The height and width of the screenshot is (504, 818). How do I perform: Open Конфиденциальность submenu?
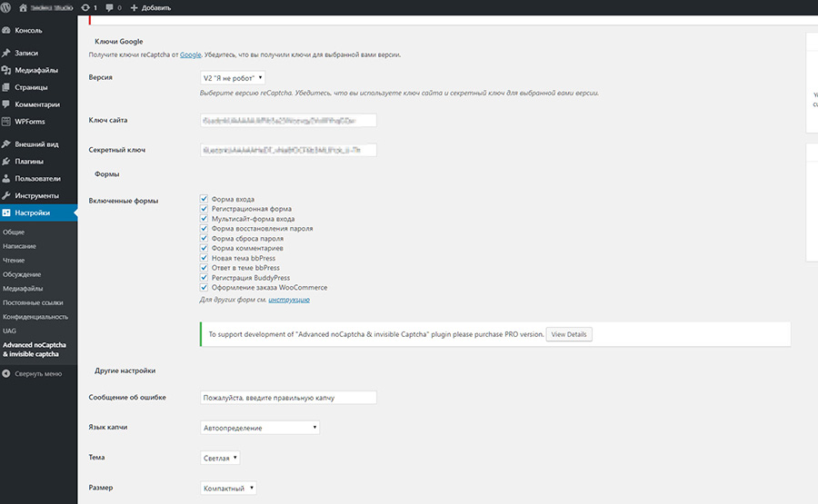[35, 316]
